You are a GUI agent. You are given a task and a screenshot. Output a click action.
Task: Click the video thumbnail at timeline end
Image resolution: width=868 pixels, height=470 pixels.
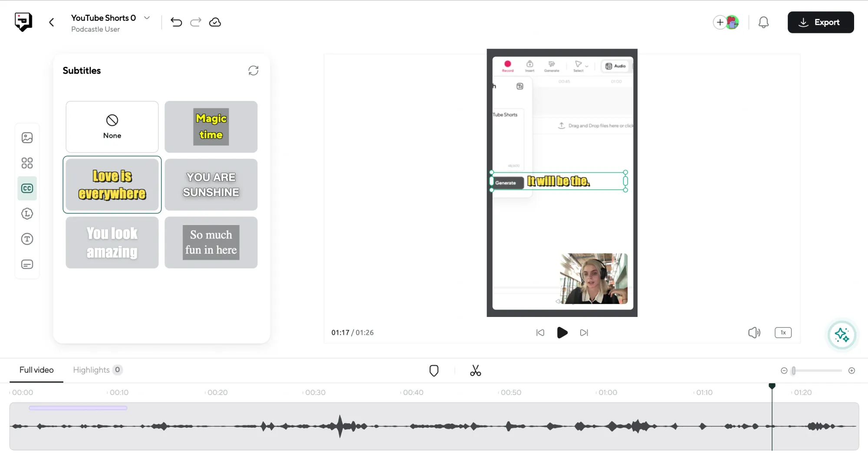[x=593, y=278]
